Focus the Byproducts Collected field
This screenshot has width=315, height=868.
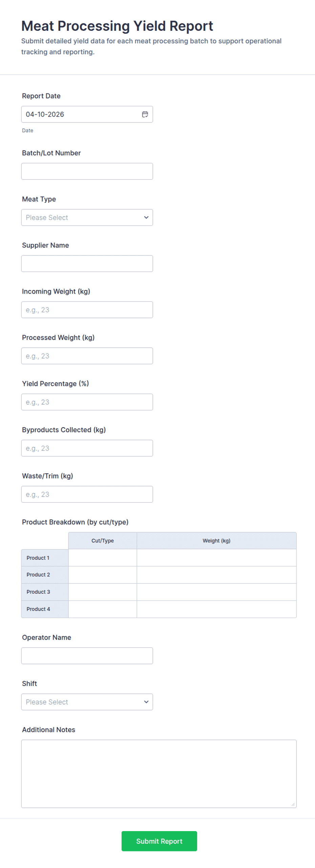point(87,448)
